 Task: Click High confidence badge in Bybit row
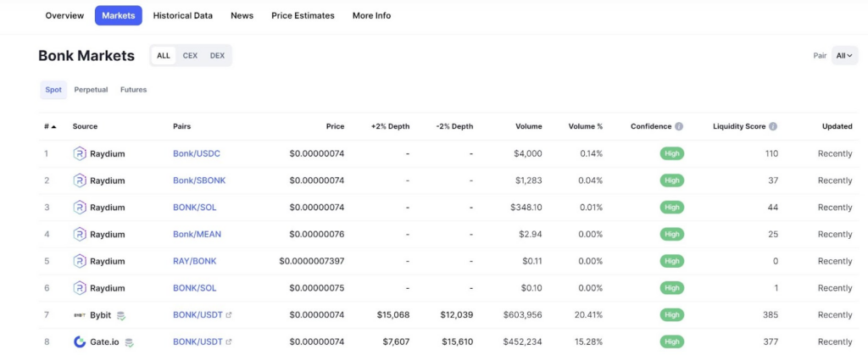[671, 315]
